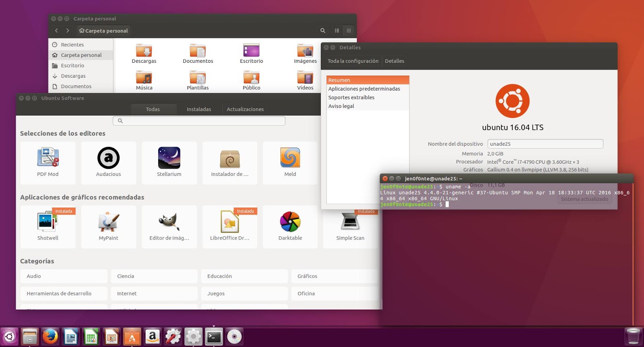Viewport: 644px width, 347px height.
Task: Select Descargas in file manager sidebar
Action: pos(81,76)
